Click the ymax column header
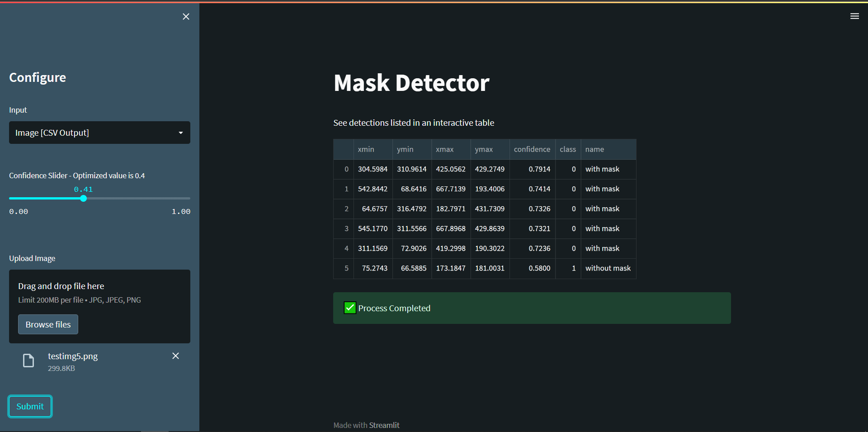Viewport: 868px width, 432px height. (x=484, y=149)
